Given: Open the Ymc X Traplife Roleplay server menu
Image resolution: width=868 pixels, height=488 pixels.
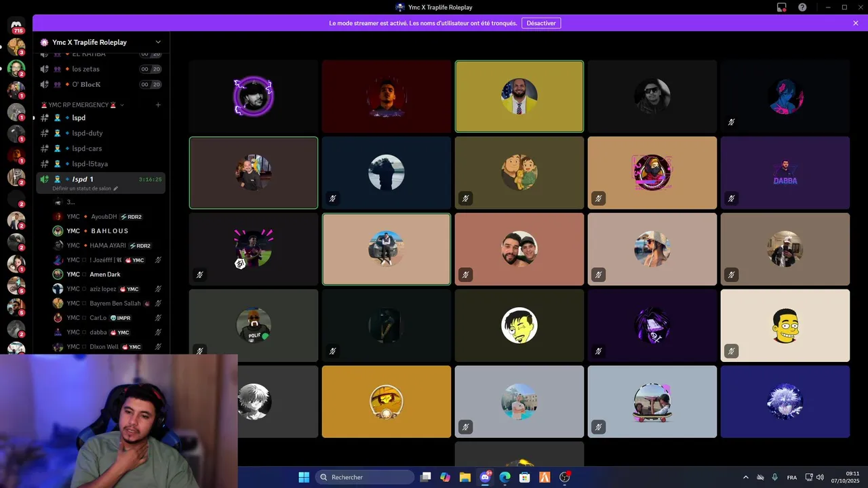Looking at the screenshot, I should tap(101, 42).
